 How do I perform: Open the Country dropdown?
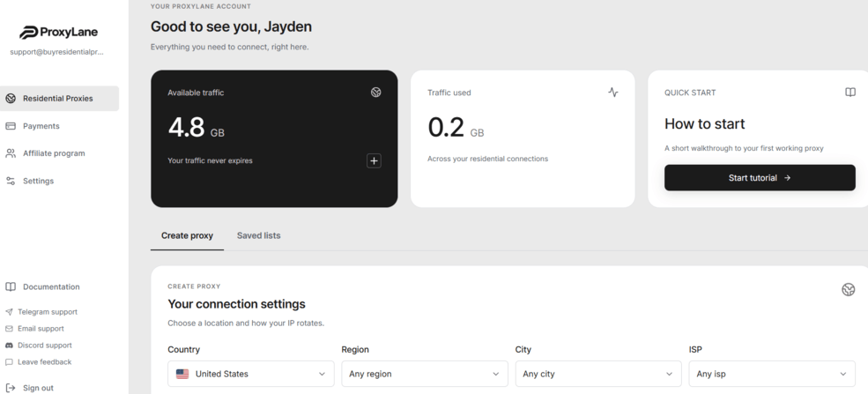(x=251, y=374)
